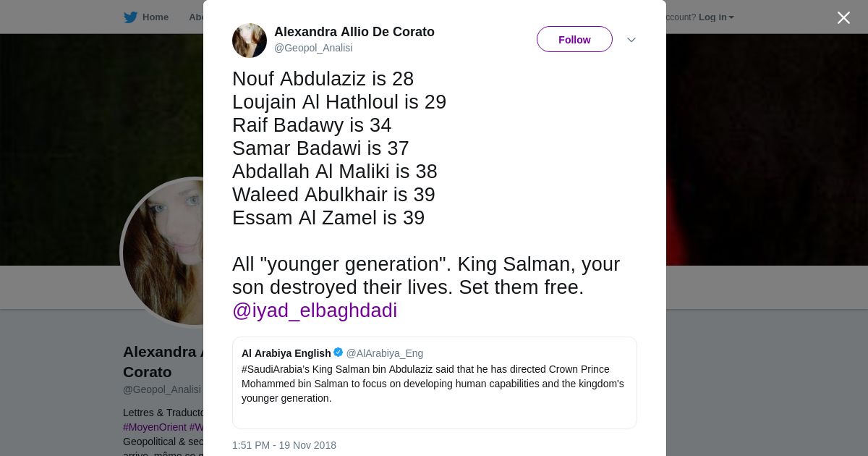Close the tweet overlay with the X
Viewport: 868px width, 456px height.
[843, 17]
